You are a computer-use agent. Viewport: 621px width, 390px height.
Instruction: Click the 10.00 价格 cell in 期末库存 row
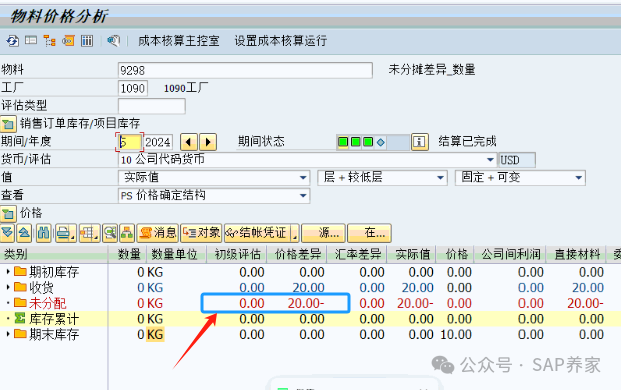coord(456,335)
